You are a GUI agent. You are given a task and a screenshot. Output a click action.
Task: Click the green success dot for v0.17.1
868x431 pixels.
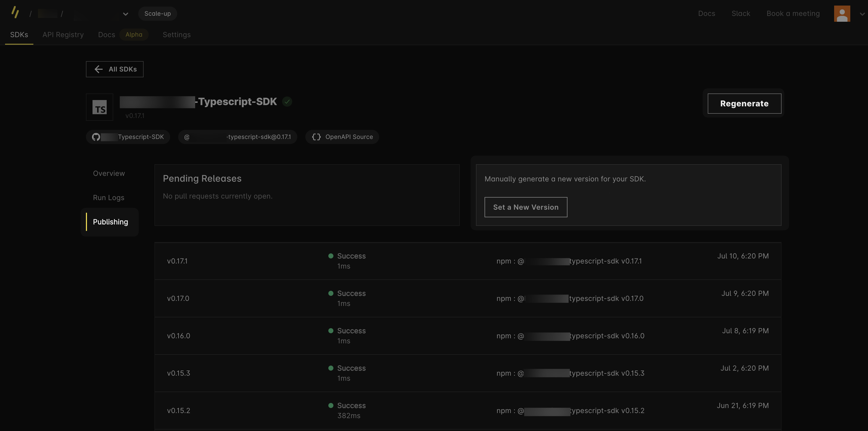[331, 256]
